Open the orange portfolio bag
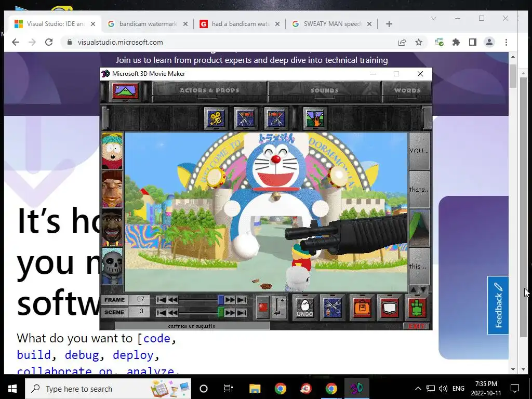532x399 pixels. [362, 307]
